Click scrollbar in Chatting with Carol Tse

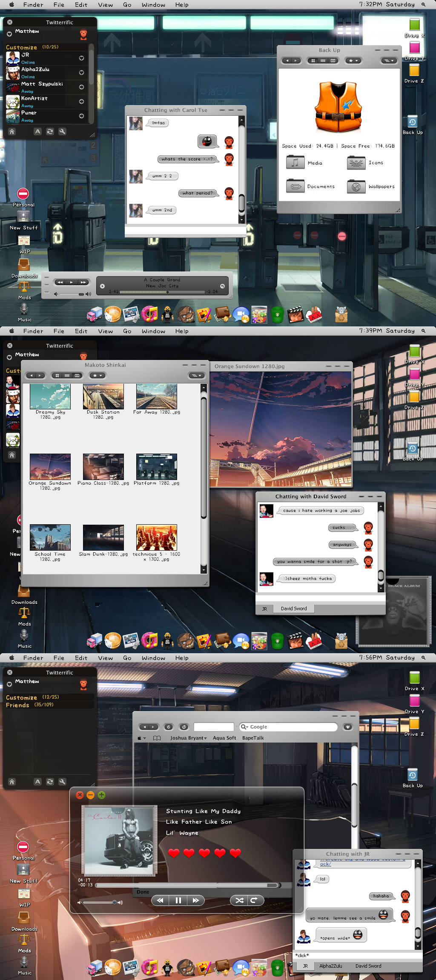point(241,169)
